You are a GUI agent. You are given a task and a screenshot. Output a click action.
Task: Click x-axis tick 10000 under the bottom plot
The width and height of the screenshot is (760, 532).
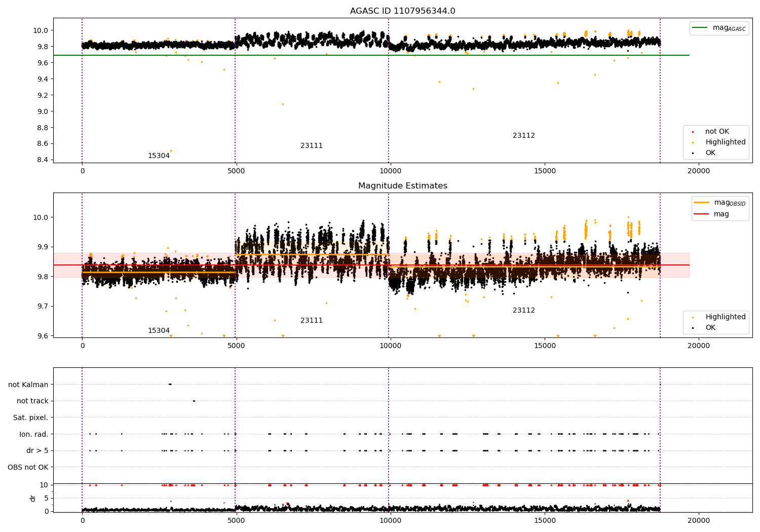click(390, 521)
